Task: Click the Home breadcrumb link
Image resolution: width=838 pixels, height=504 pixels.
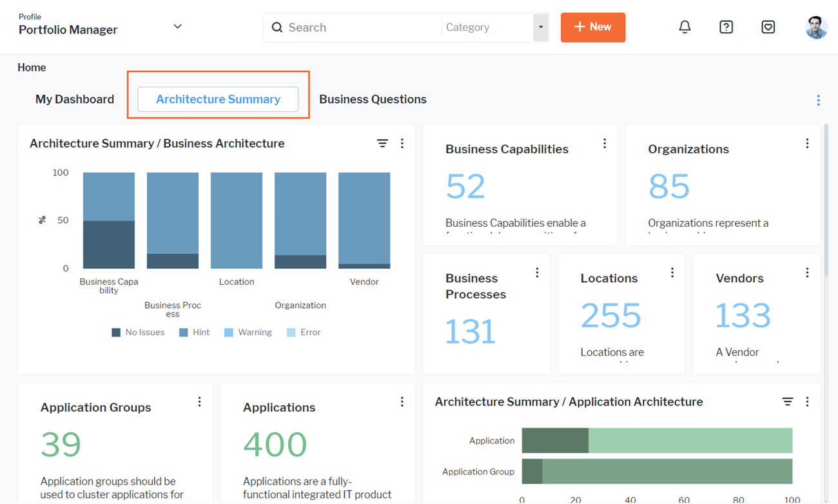Action: (x=32, y=68)
